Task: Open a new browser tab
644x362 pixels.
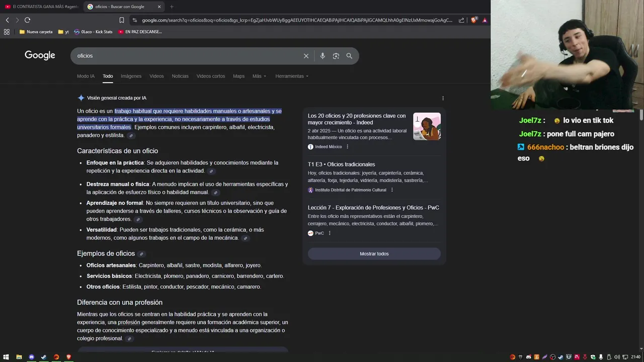Action: click(172, 7)
